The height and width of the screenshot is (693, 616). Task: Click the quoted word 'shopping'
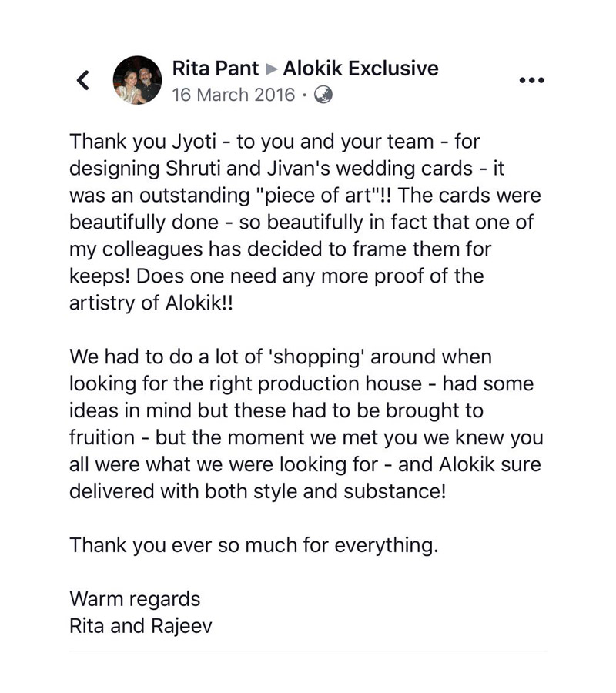click(x=316, y=357)
